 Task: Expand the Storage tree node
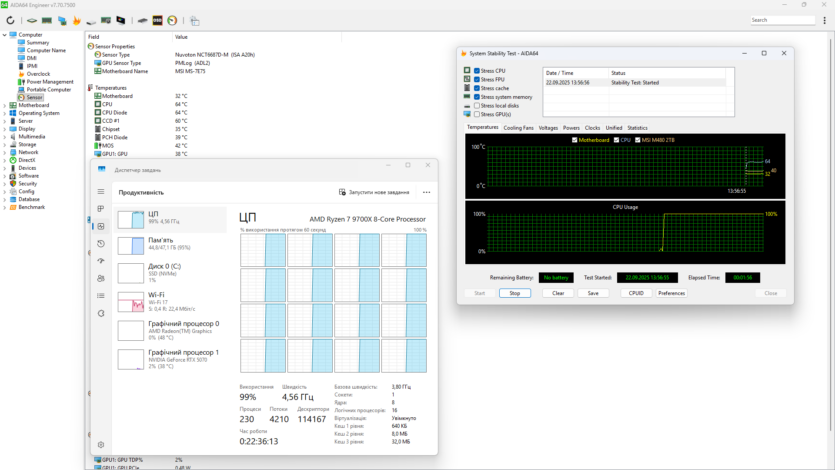[4, 144]
